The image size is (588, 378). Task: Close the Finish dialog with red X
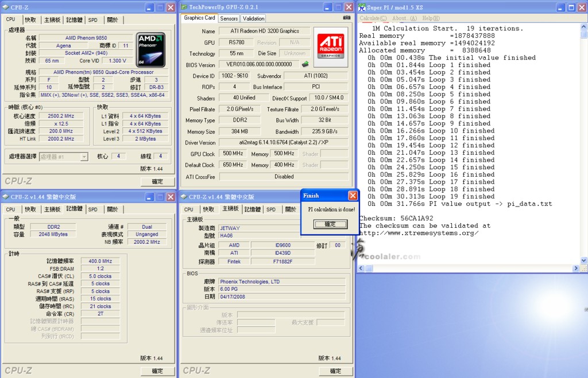(x=353, y=196)
